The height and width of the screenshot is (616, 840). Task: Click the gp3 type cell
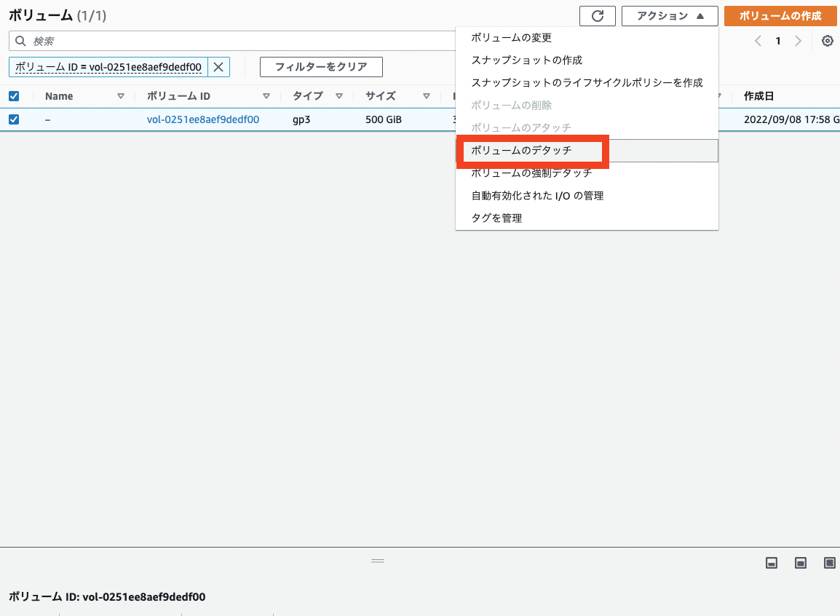point(301,119)
